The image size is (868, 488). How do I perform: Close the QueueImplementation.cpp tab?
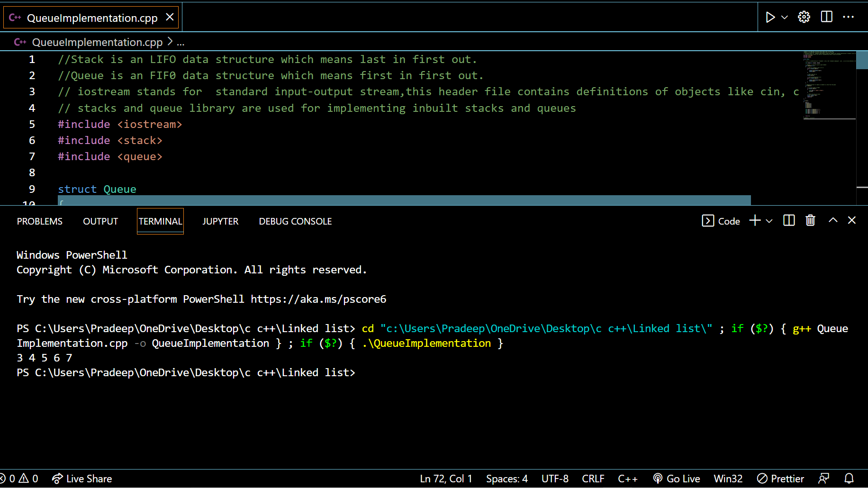click(170, 18)
